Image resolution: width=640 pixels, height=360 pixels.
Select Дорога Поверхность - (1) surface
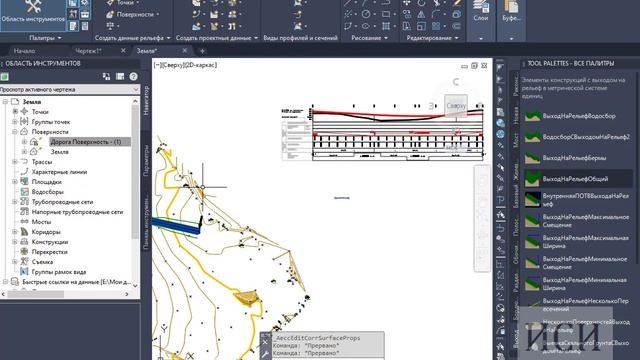pyautogui.click(x=85, y=142)
